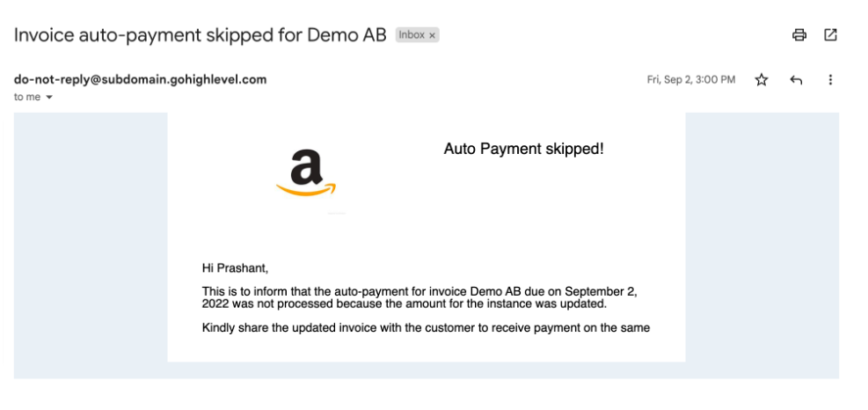Click the do-not-reply sender email address
868x410 pixels.
[140, 79]
